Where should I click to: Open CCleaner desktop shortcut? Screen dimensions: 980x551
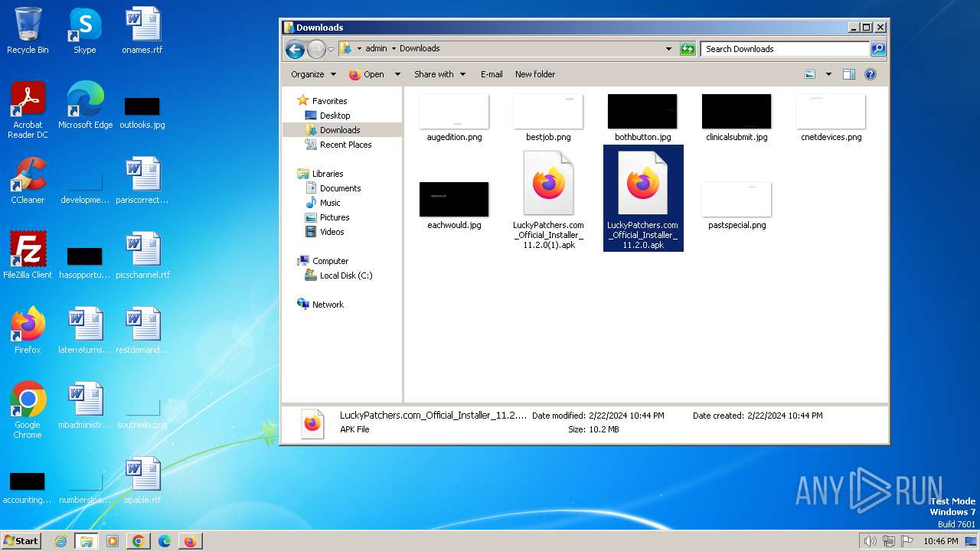28,181
